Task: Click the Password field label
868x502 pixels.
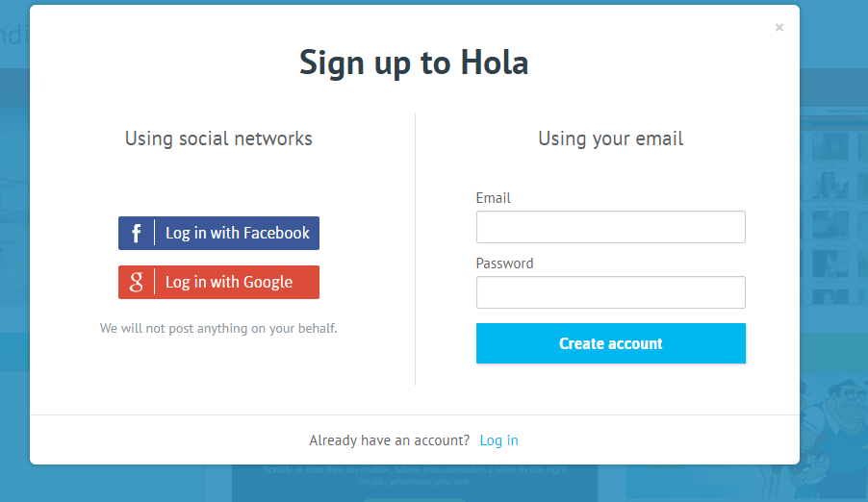Action: 504,264
